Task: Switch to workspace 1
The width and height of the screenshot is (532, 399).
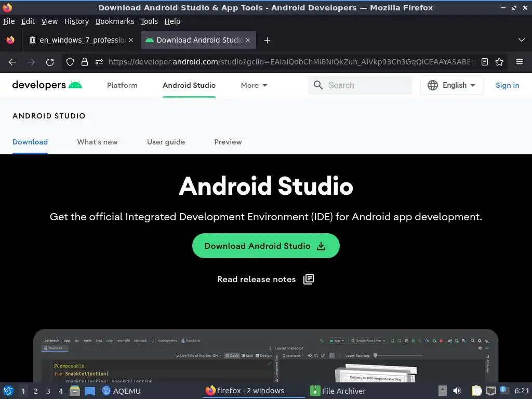Action: click(23, 391)
